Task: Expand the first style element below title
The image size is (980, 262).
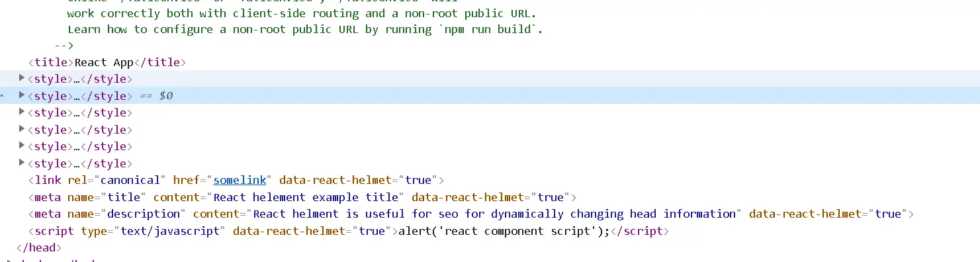Action: point(22,79)
